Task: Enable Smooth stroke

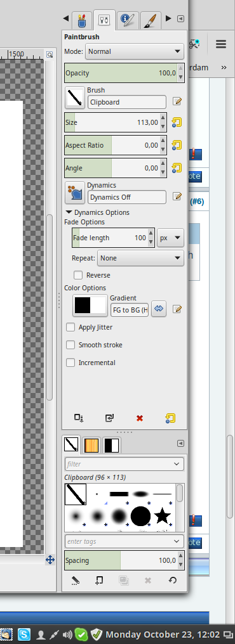Action: click(x=70, y=345)
